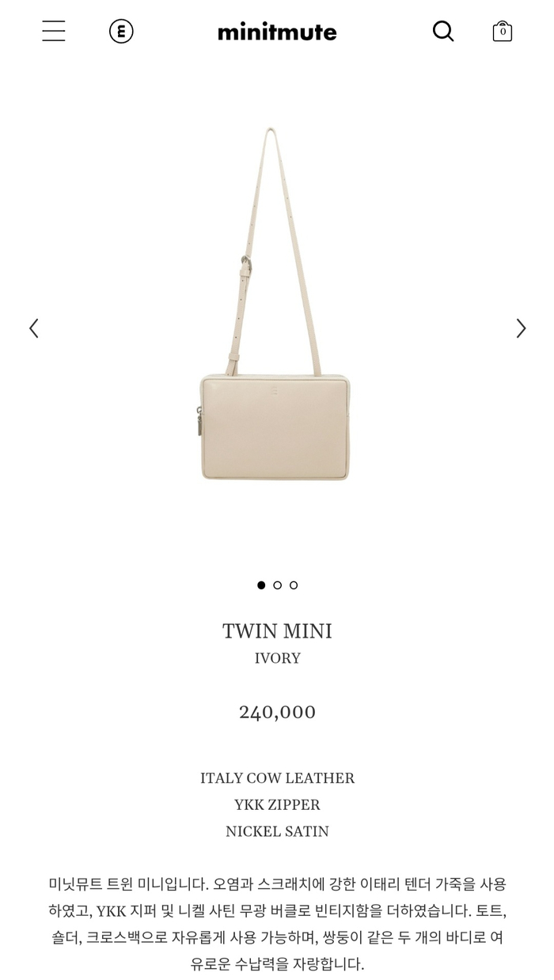
Task: Click the IVORY color label
Action: pos(277,658)
